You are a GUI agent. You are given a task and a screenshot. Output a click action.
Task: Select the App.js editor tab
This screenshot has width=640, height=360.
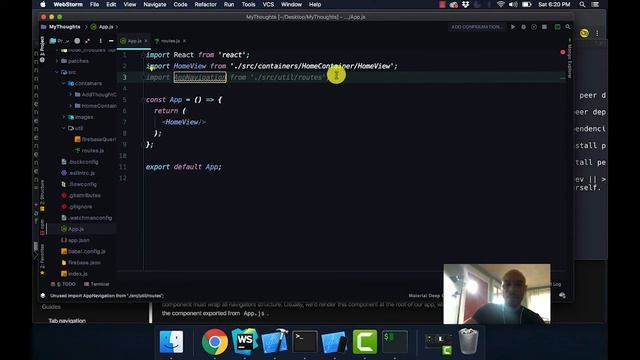[134, 41]
